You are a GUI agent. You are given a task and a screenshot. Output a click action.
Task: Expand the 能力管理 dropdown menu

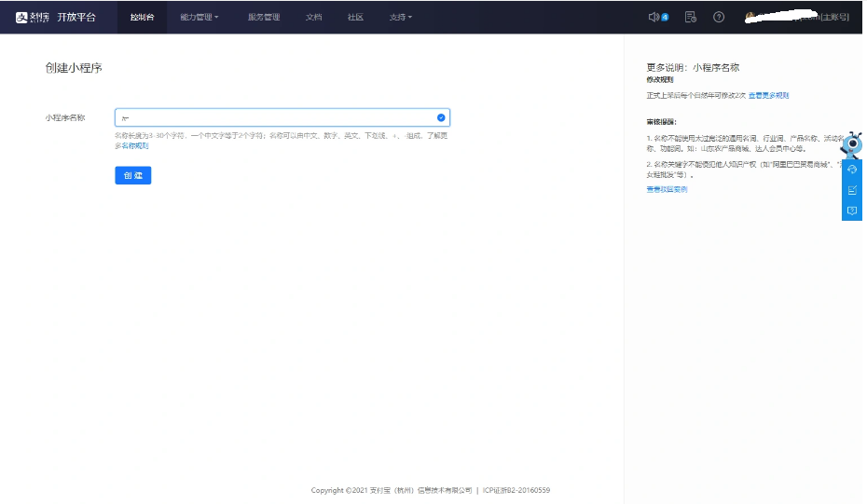[200, 17]
